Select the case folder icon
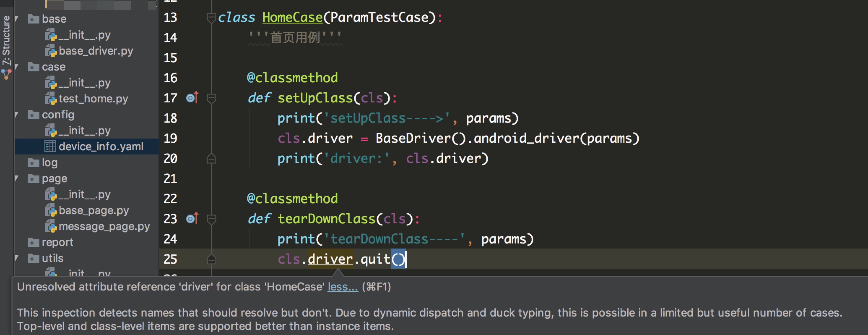 pyautogui.click(x=33, y=67)
